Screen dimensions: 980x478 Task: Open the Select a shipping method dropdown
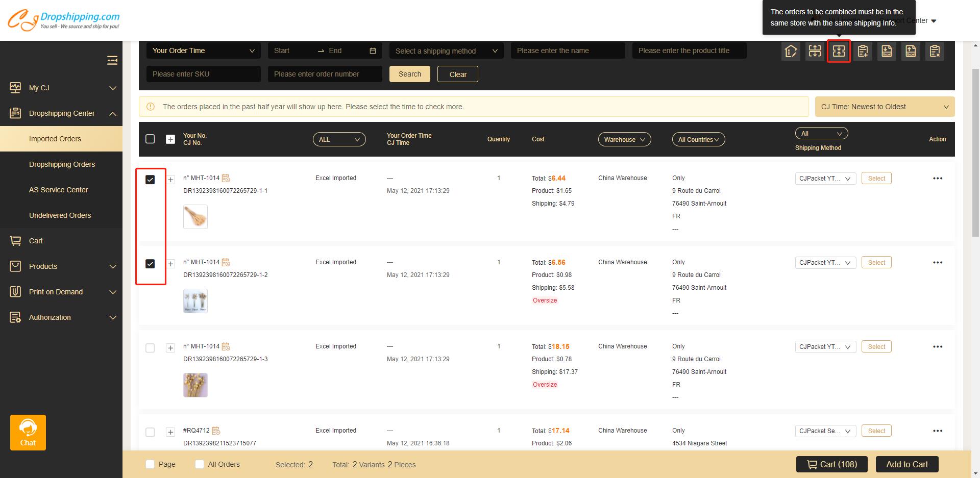[x=446, y=51]
